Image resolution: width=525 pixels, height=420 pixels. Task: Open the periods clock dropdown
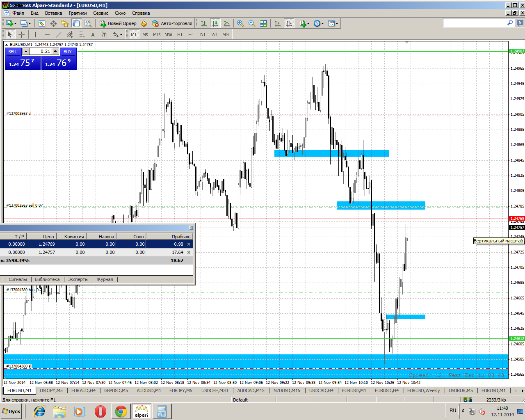(x=319, y=23)
